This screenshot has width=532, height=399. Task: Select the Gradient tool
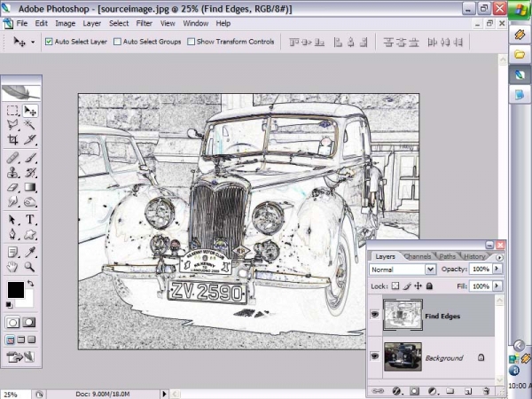30,187
